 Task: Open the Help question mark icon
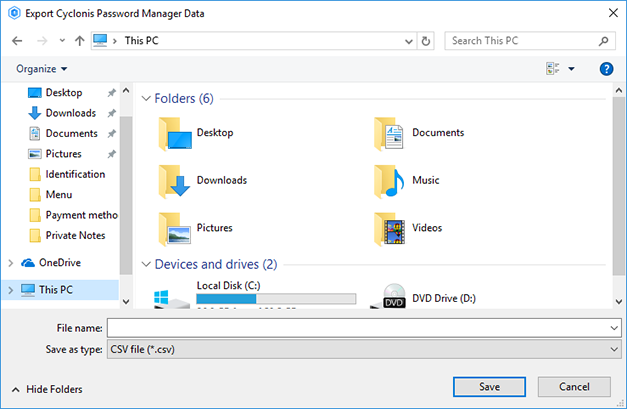point(605,69)
